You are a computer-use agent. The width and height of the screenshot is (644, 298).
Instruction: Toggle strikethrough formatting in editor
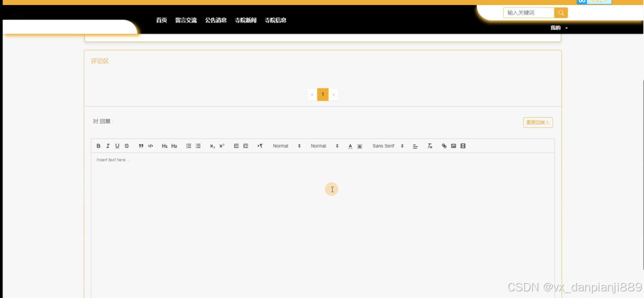[127, 146]
